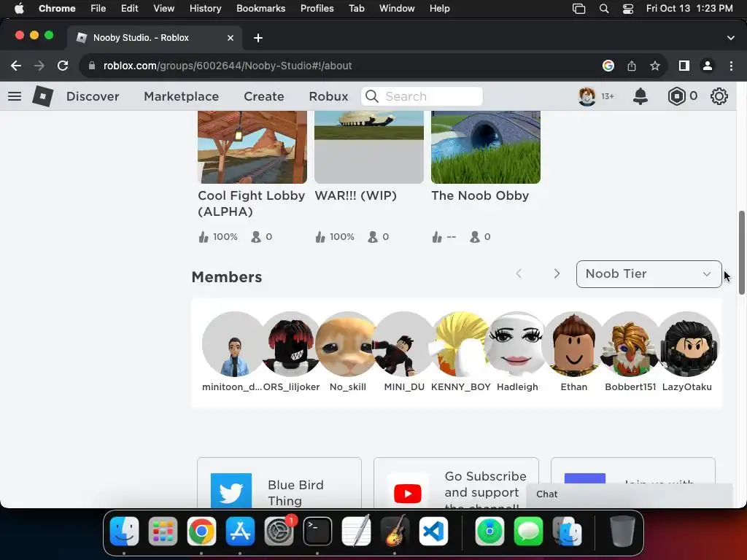Open member Bobbert151's avatar
747x560 pixels.
630,344
